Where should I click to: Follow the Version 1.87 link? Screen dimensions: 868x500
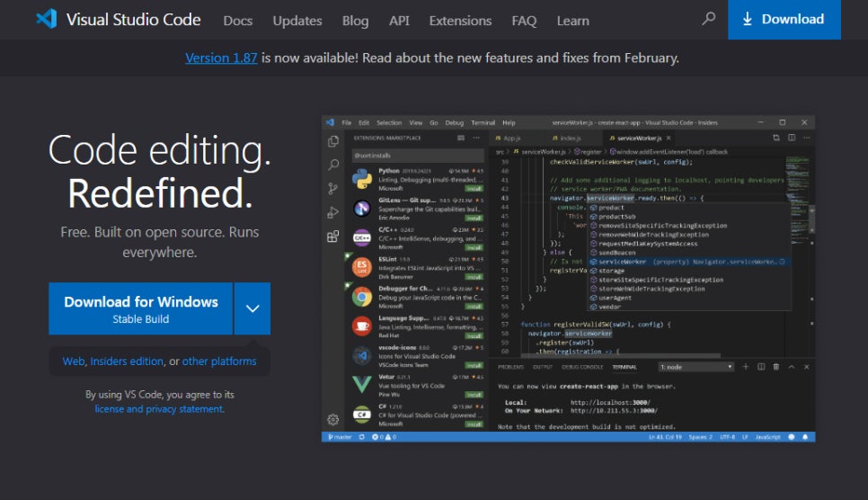tap(221, 58)
